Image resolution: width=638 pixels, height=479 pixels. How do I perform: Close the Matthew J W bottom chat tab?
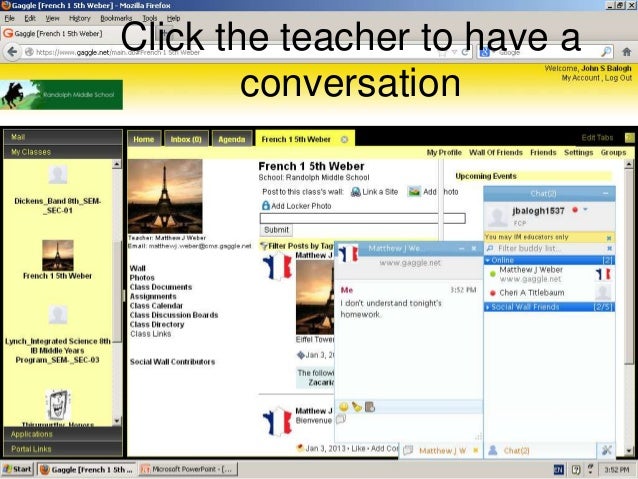point(475,450)
